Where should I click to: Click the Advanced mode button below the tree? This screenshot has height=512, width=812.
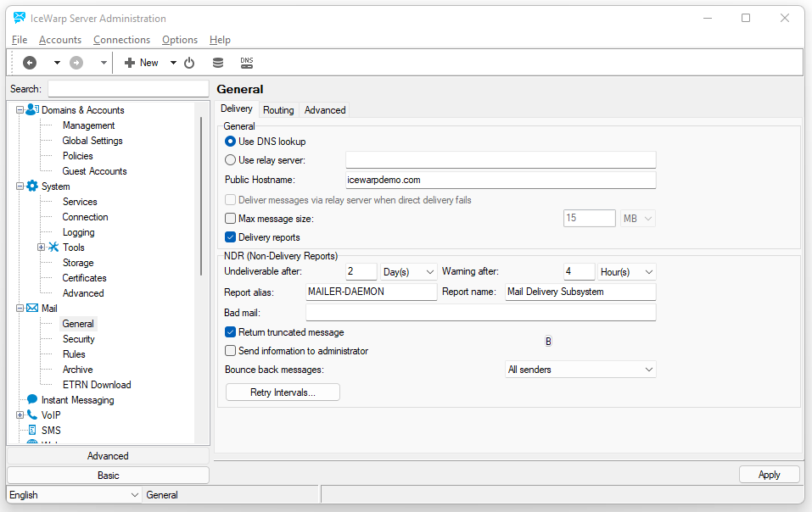[x=108, y=455]
